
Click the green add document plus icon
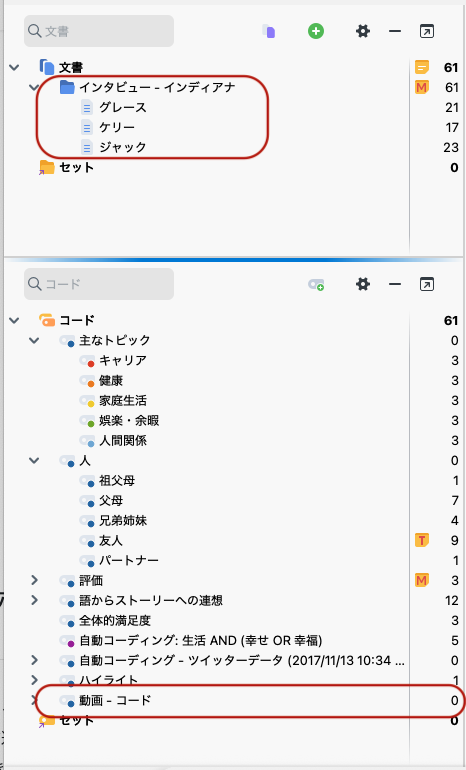click(316, 31)
